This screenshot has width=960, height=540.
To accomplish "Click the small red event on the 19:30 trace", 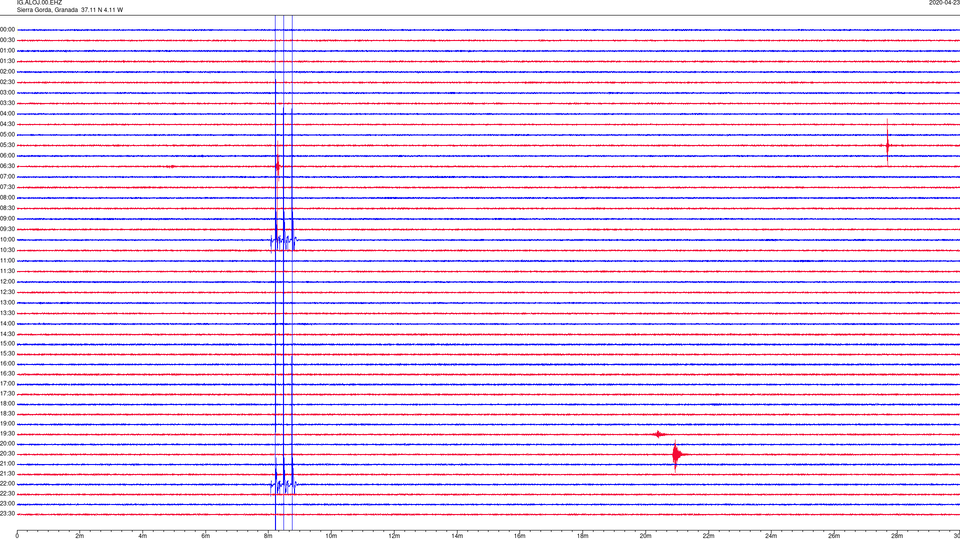I will click(x=658, y=434).
